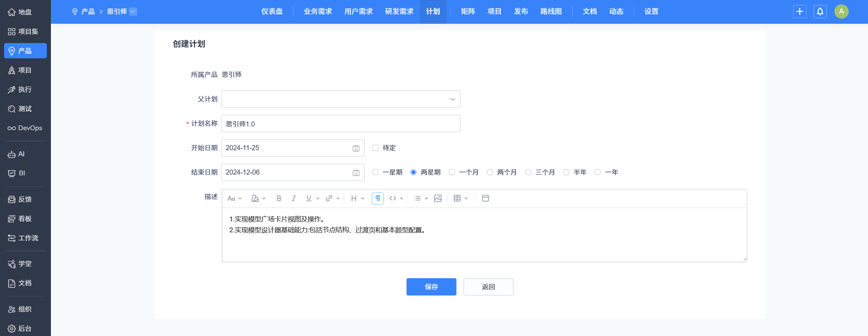The height and width of the screenshot is (336, 868).
Task: Click the 返回 button
Action: [488, 287]
